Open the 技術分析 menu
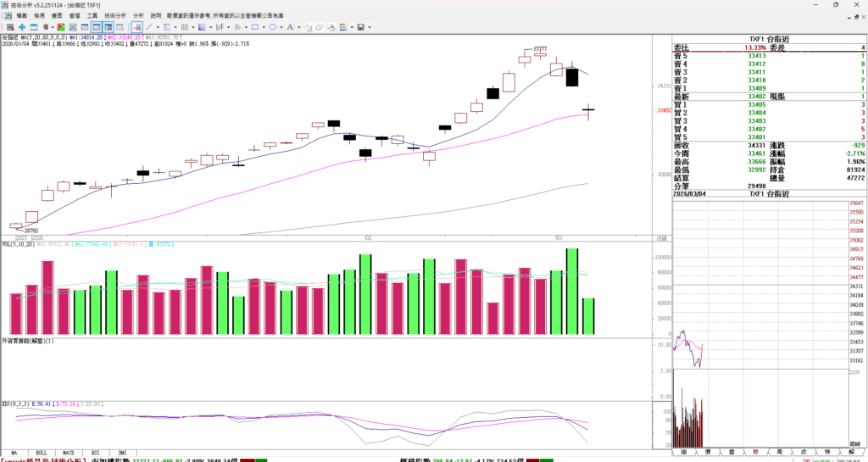Viewport: 868px width, 462px height. (115, 15)
